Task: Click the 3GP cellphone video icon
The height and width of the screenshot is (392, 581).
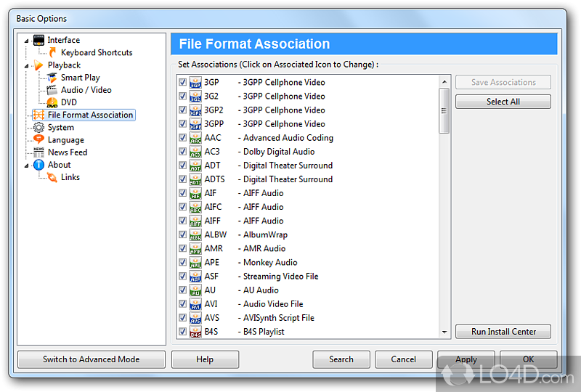Action: pos(195,82)
